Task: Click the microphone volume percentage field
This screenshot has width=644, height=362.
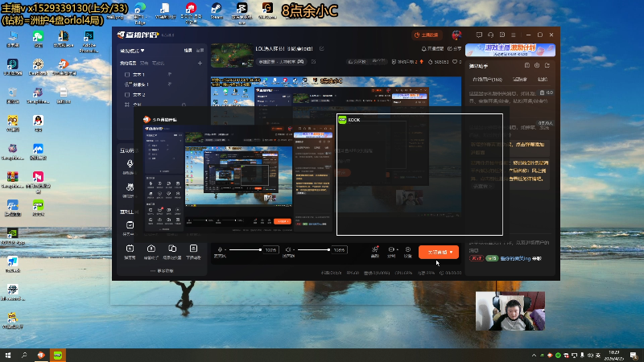Action: [270, 249]
